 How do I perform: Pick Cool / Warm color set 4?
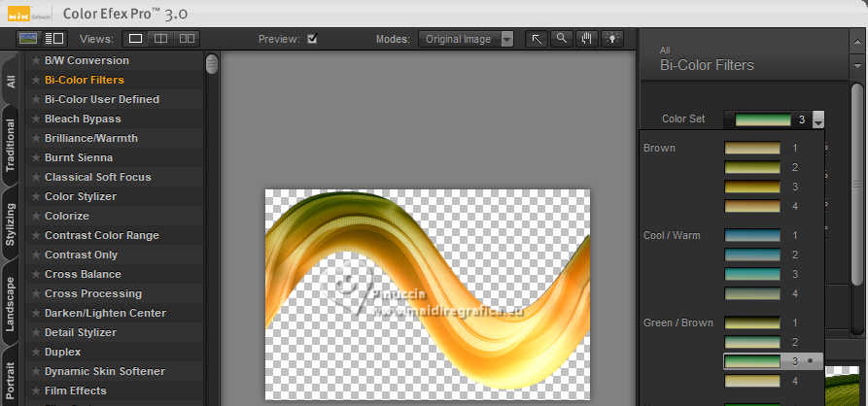pos(752,293)
